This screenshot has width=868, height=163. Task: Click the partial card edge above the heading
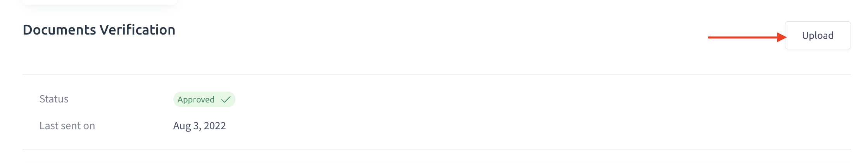(x=100, y=2)
